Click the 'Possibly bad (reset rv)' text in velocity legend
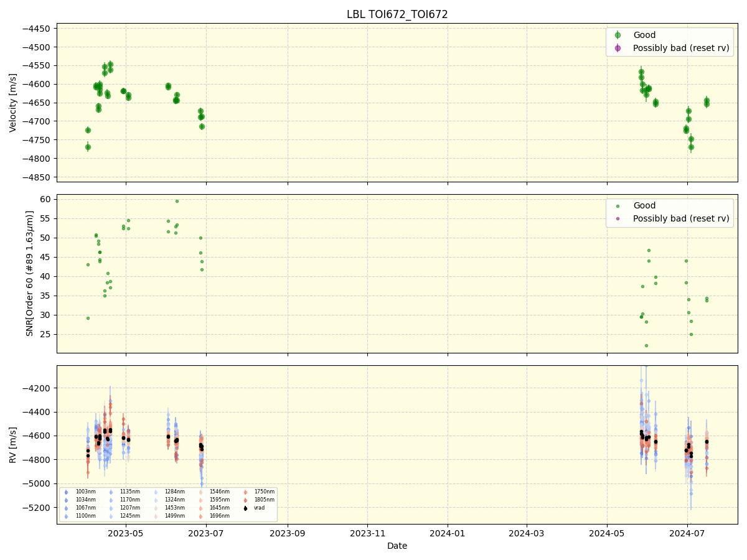The image size is (747, 560). (x=682, y=48)
